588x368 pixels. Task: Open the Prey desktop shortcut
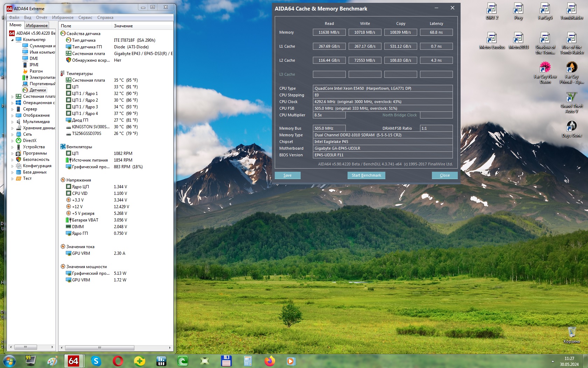pyautogui.click(x=518, y=11)
